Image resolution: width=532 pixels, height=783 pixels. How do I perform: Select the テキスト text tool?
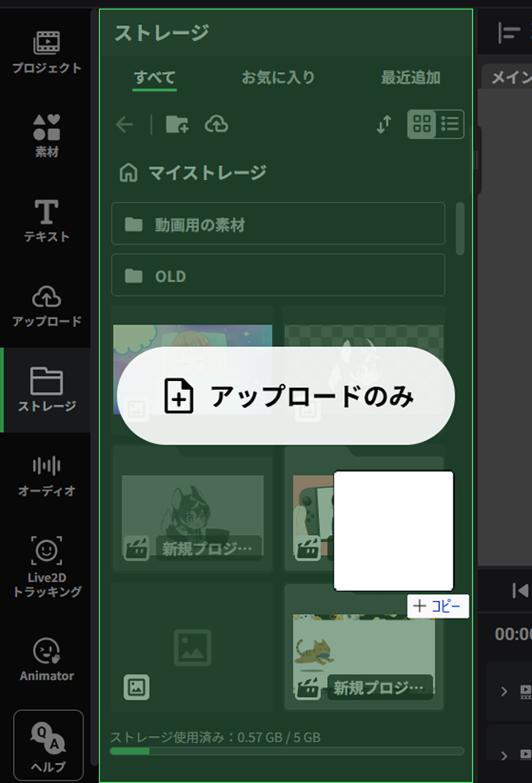(46, 221)
